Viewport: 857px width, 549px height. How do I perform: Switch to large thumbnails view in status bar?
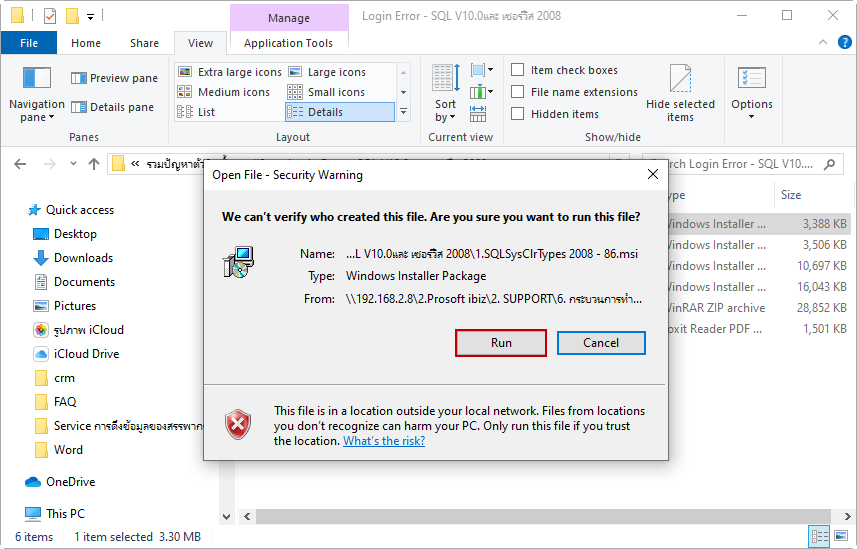tap(842, 536)
